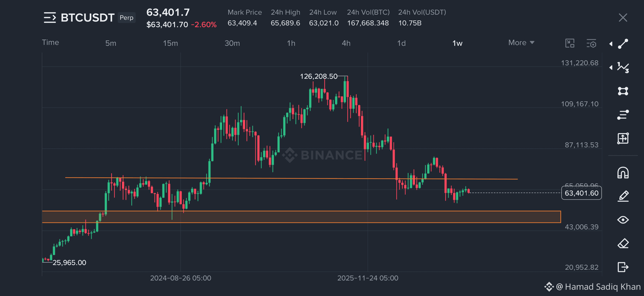This screenshot has height=296, width=644.
Task: Select the 1w timeframe tab
Action: [457, 43]
